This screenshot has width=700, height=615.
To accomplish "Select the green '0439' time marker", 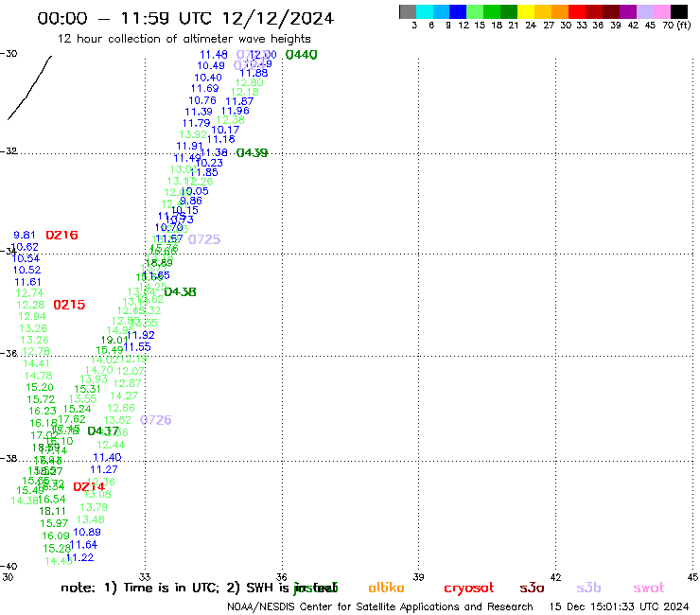I will [252, 152].
